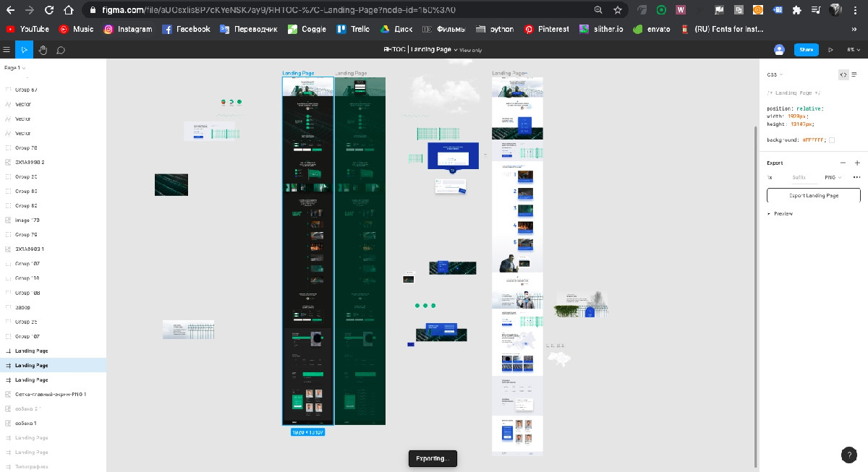Show hidden bookmarks overflow chevron
Image resolution: width=868 pixels, height=472 pixels.
854,29
